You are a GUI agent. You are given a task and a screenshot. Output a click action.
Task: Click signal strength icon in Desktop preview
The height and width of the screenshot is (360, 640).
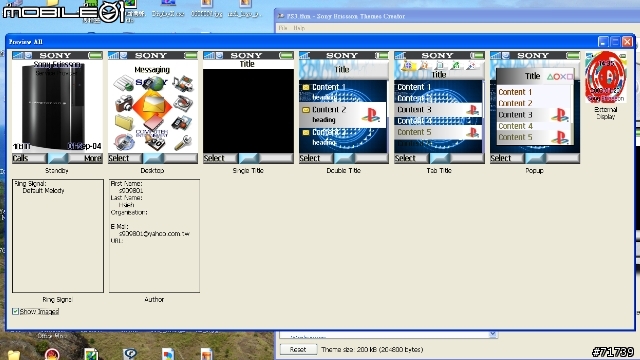tap(113, 55)
